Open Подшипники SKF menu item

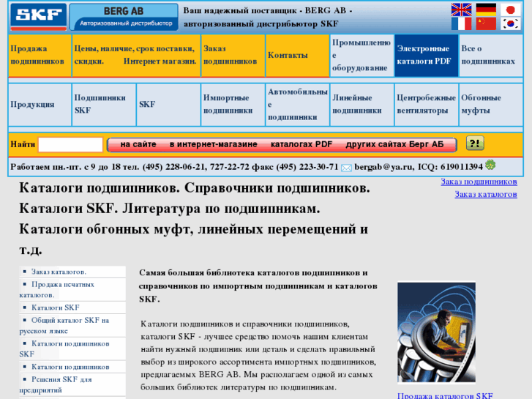tap(104, 105)
